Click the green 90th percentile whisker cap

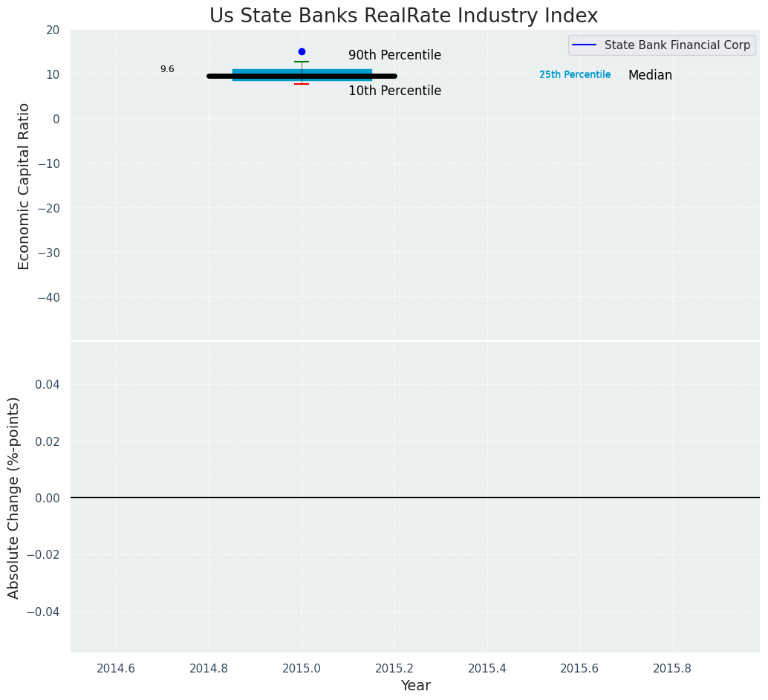tap(302, 62)
